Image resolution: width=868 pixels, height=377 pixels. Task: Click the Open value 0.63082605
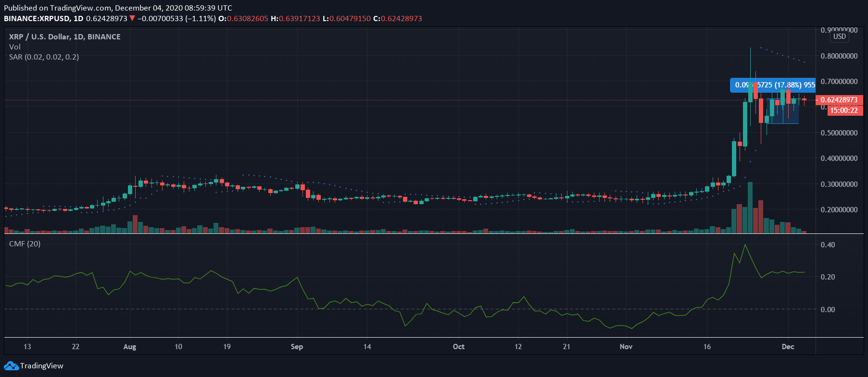point(248,19)
